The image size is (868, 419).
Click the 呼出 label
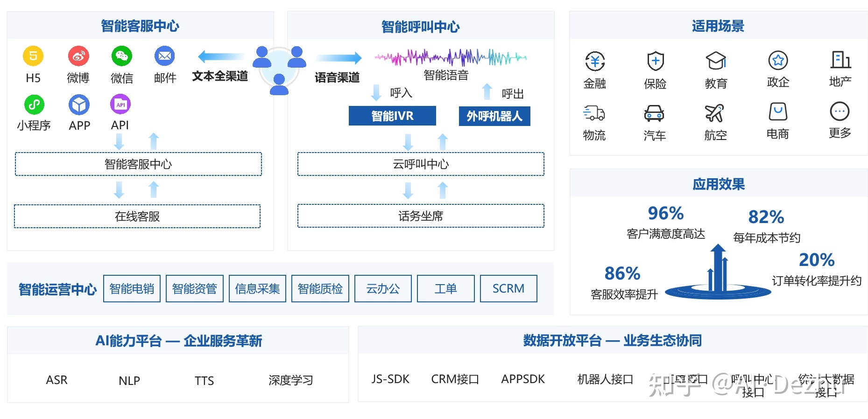coord(513,94)
